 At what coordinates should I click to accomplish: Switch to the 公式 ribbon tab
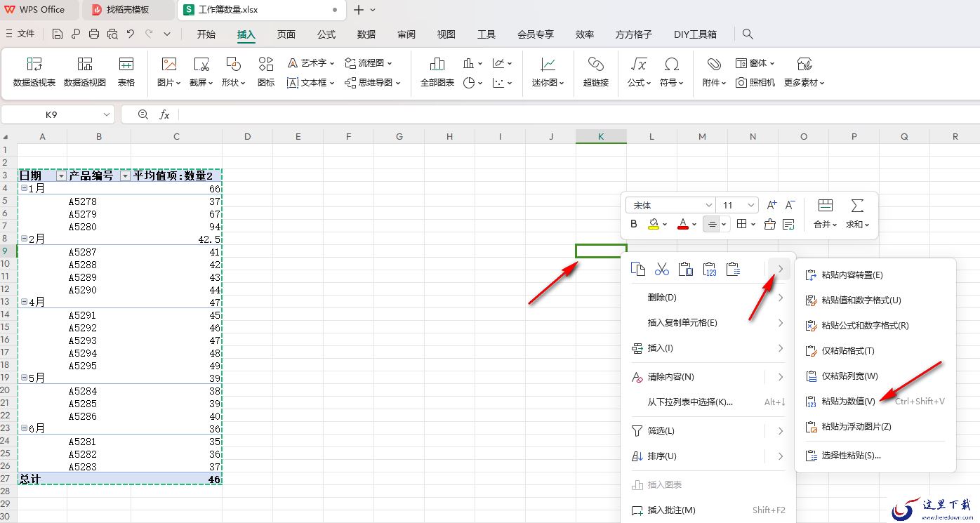(326, 34)
